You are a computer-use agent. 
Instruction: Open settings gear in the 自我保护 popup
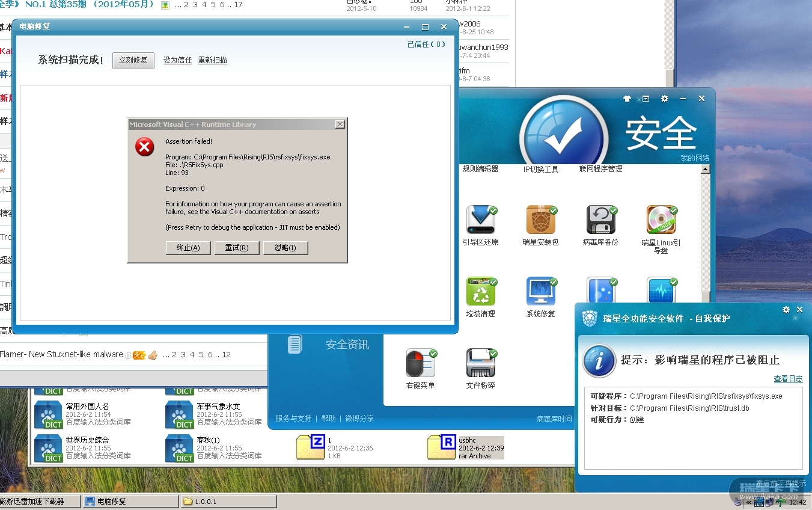(786, 310)
